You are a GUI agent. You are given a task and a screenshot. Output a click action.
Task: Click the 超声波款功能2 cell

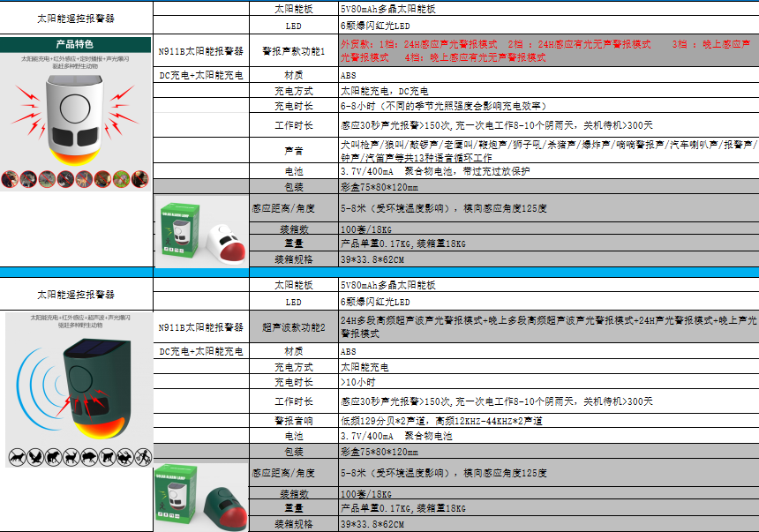[x=294, y=327]
